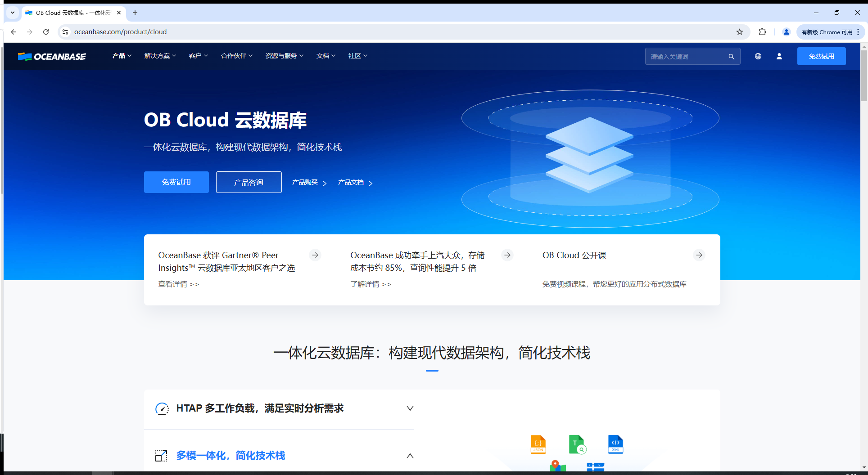Click the JSON file icon in the illustration
This screenshot has height=475, width=868.
(538, 444)
